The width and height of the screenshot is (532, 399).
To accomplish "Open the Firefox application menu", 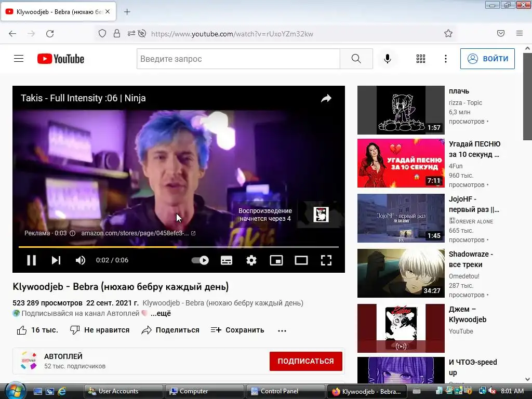I will click(520, 33).
